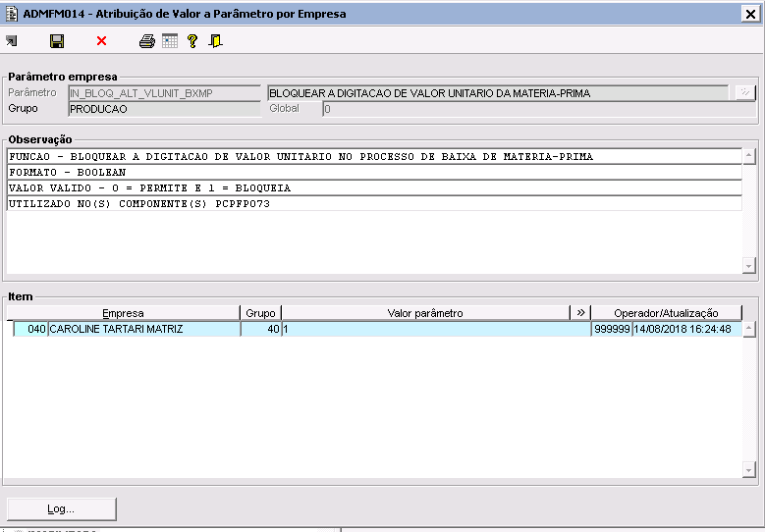Click the Operador/Atualização column header
Screen dimensions: 765x532
coord(666,313)
